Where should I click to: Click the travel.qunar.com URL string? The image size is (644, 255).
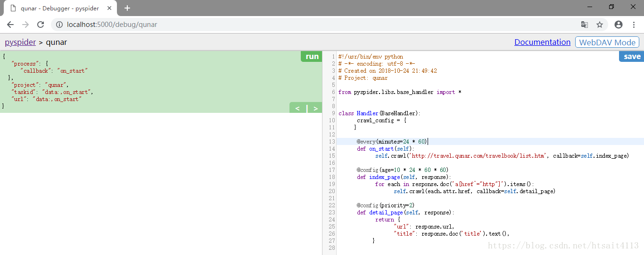click(x=477, y=156)
